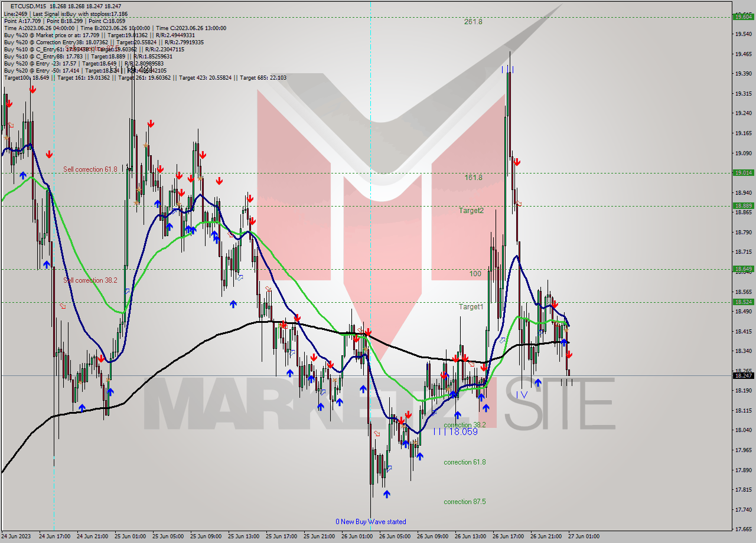Click the blue 18.059 wave point label
The width and height of the screenshot is (756, 543).
click(x=455, y=432)
